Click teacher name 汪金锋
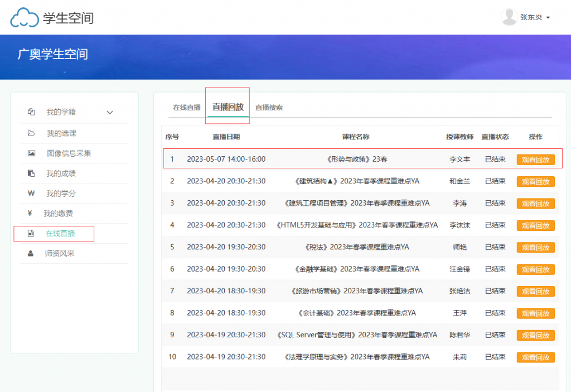The height and width of the screenshot is (392, 571). [460, 269]
